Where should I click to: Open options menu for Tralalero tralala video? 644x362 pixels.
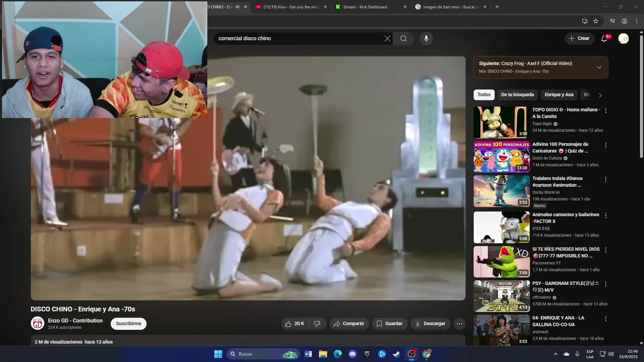pos(606,179)
